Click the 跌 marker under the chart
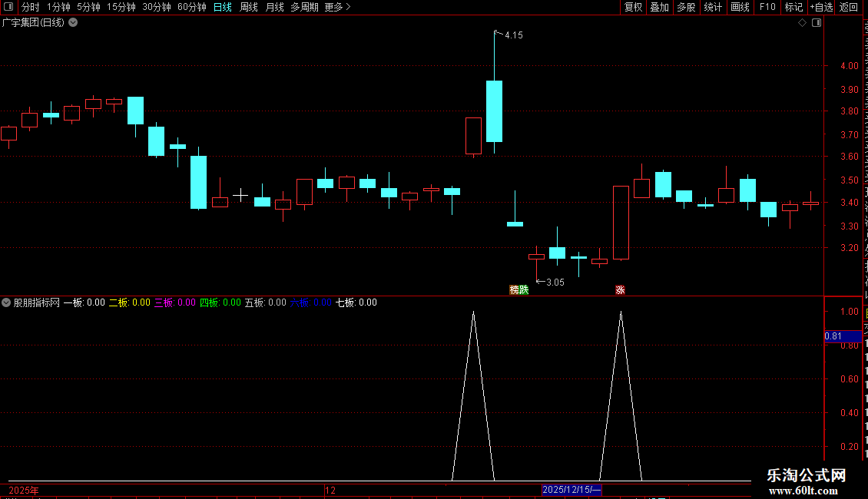The height and width of the screenshot is (499, 868). [524, 290]
